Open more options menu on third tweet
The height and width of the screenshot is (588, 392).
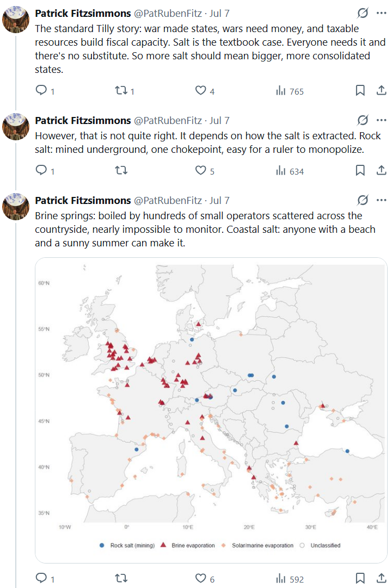(x=382, y=200)
